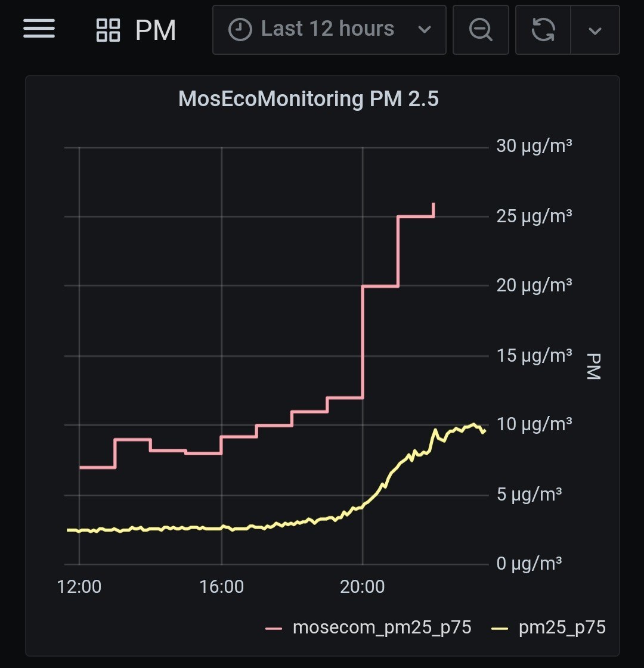Click the 16:00 time axis label
The height and width of the screenshot is (668, 644).
pyautogui.click(x=222, y=587)
